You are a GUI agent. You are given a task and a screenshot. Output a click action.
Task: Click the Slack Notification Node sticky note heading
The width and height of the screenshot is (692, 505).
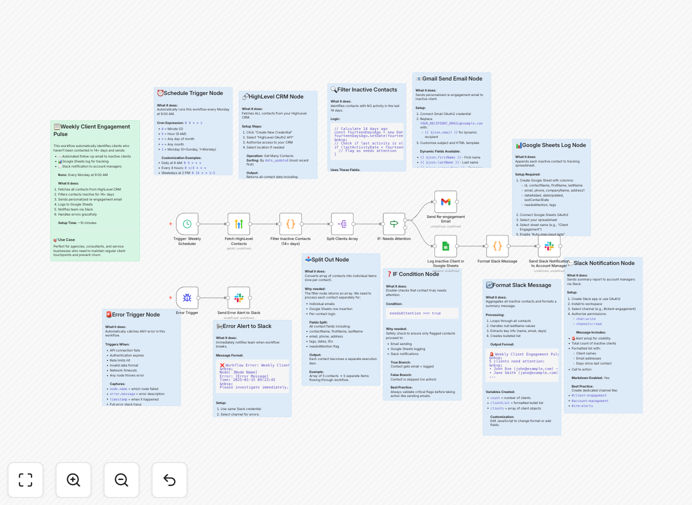[x=601, y=263]
